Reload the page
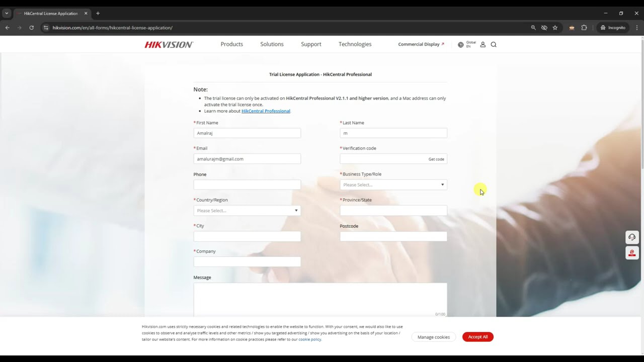Viewport: 644px width, 362px height. point(31,28)
